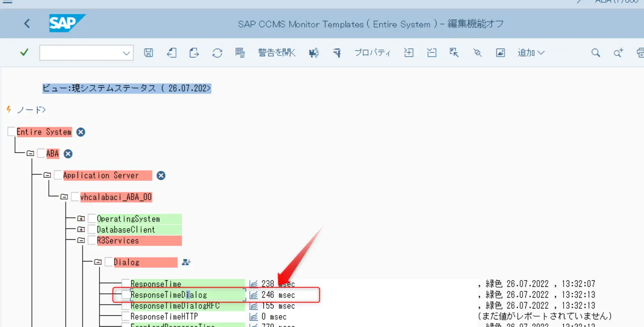Click the まだ値がレポートされていません message

pyautogui.click(x=545, y=316)
